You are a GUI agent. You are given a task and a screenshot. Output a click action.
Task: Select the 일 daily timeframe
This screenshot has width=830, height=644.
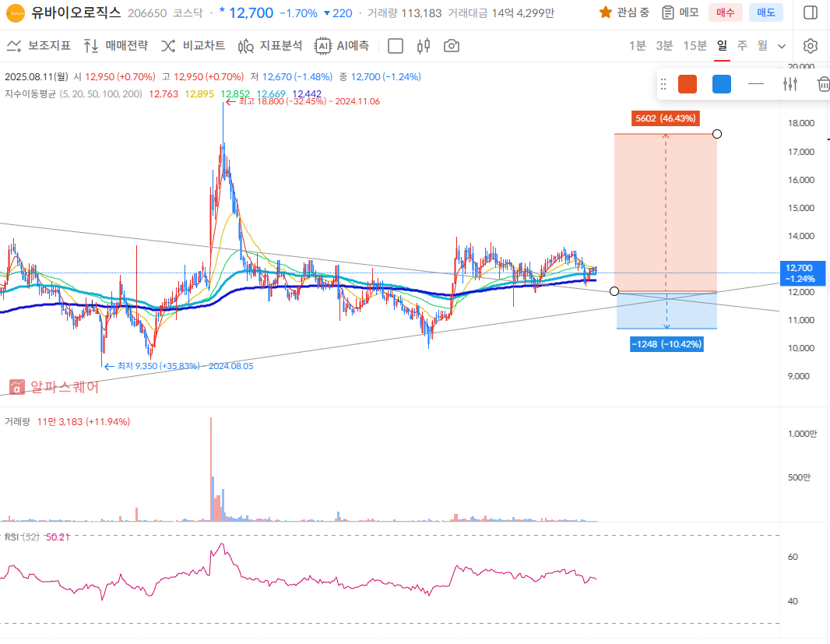pyautogui.click(x=722, y=46)
